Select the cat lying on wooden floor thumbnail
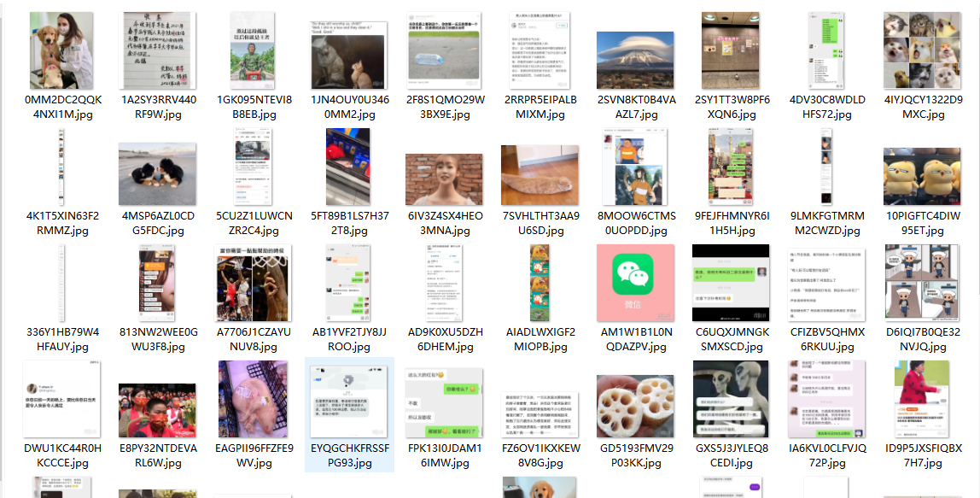This screenshot has width=980, height=498. (x=540, y=175)
